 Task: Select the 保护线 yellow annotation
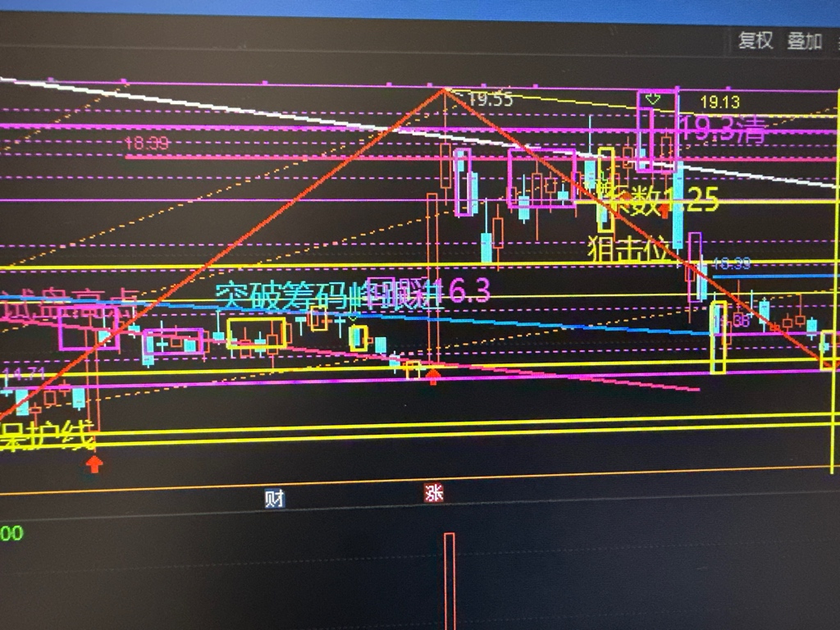point(47,436)
